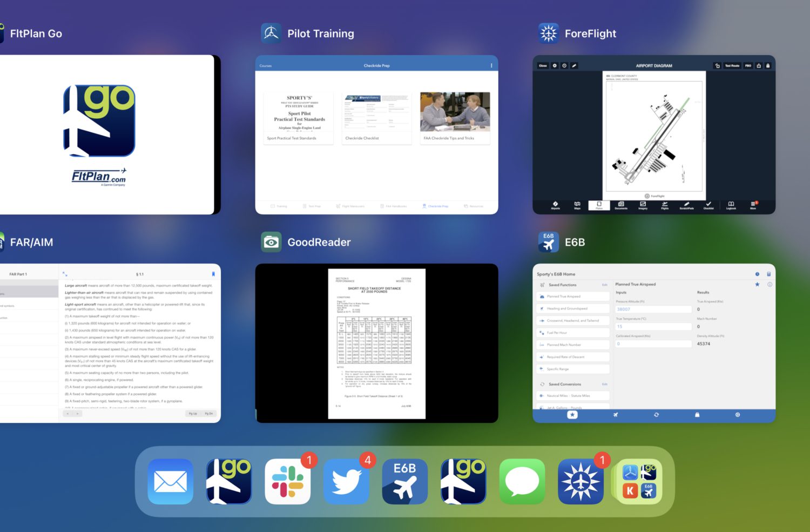
Task: Switch to the Test Prep tab in Pilot Training
Action: pos(313,206)
